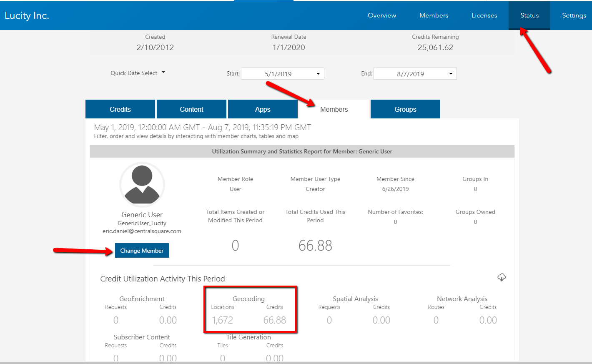This screenshot has width=592, height=364.
Task: Select the Members report tab
Action: pos(334,109)
